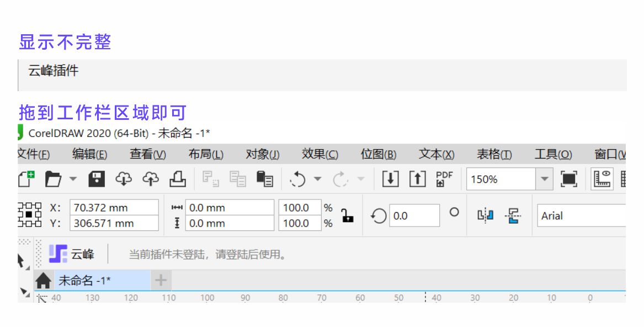This screenshot has height=327, width=644.
Task: Open the 位图(B) menu
Action: [x=378, y=154]
